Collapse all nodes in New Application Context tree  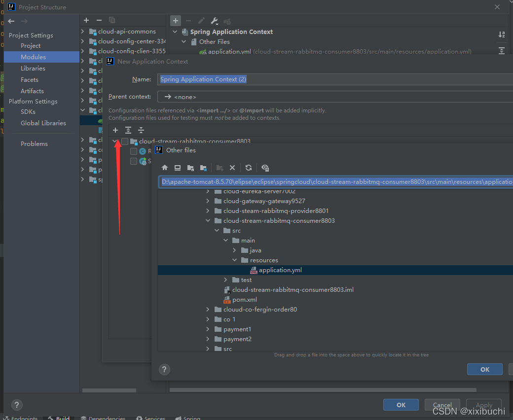point(141,130)
